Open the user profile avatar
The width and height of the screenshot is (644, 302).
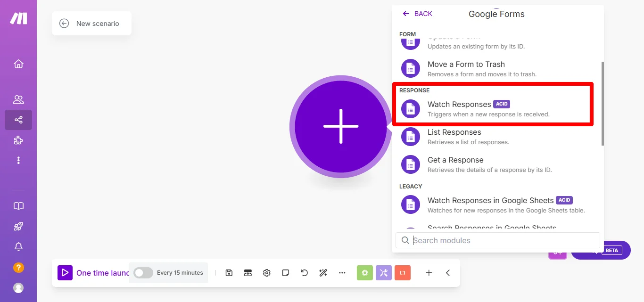(x=18, y=287)
